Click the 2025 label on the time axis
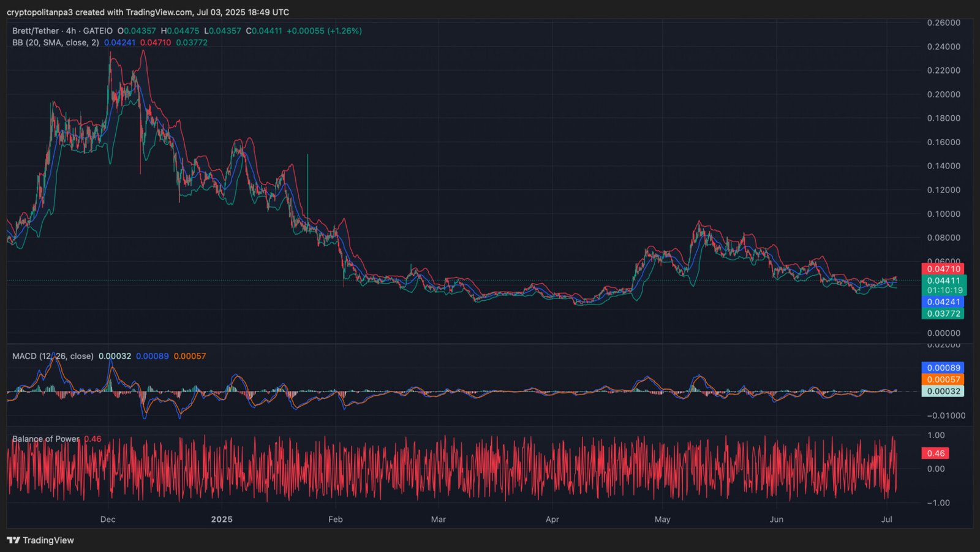Viewport: 980px width, 552px height. pyautogui.click(x=222, y=520)
